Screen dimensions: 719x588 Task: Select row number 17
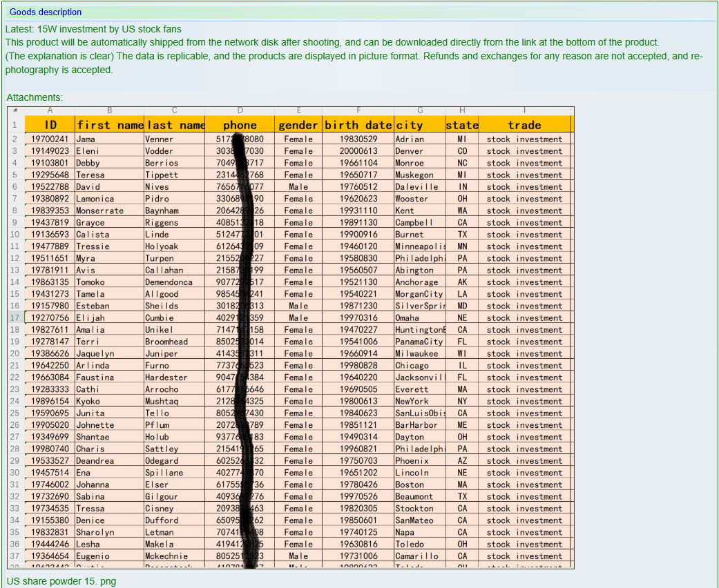pyautogui.click(x=15, y=318)
